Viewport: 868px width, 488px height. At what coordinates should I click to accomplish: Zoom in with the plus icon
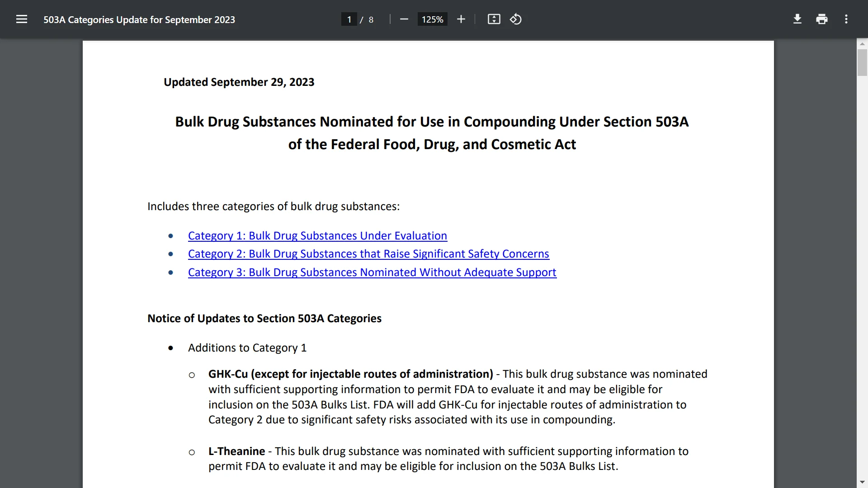461,19
